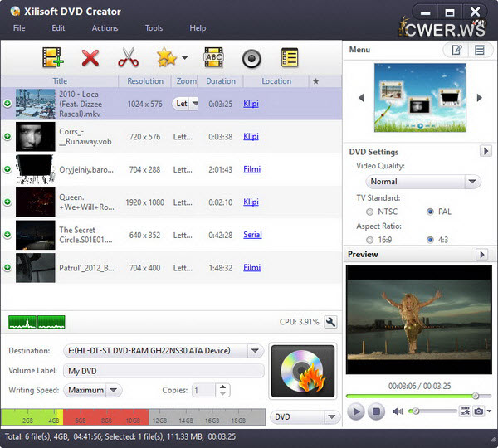Click the preview playback progress slider
Image resolution: width=498 pixels, height=448 pixels.
(x=413, y=396)
